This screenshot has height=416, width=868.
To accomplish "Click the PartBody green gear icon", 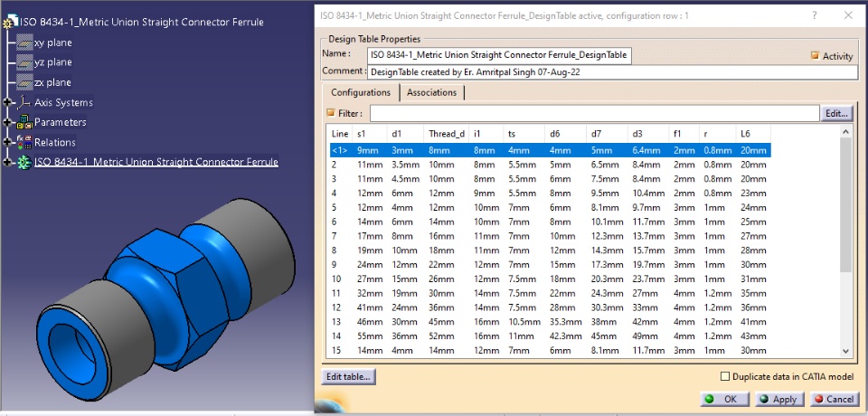I will point(25,162).
